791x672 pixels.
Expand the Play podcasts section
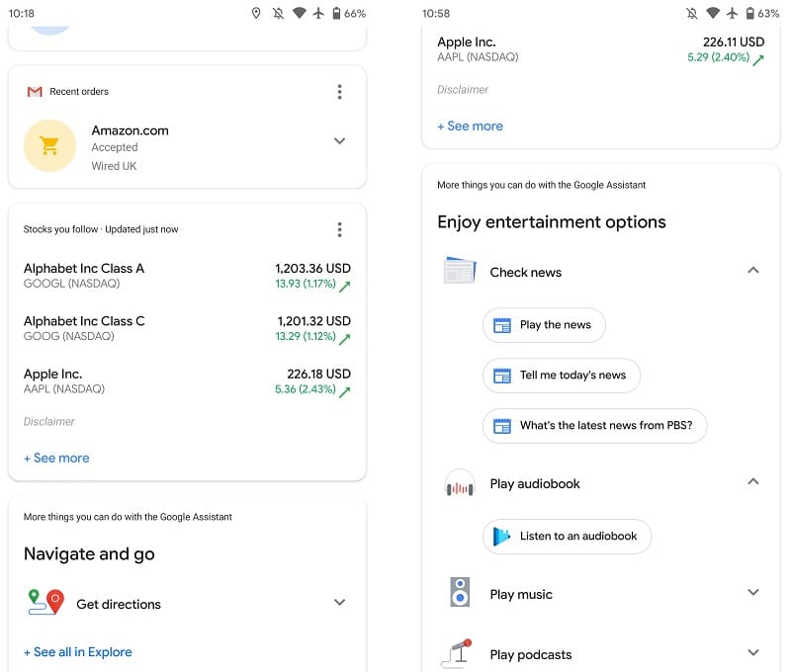click(753, 652)
